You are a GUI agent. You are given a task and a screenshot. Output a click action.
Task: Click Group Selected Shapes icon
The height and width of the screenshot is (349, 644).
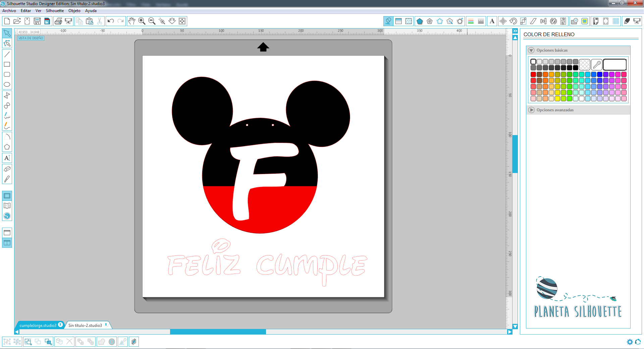[7, 342]
